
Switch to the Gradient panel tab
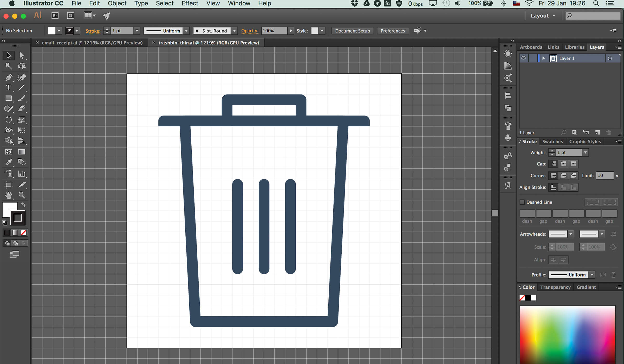[586, 287]
